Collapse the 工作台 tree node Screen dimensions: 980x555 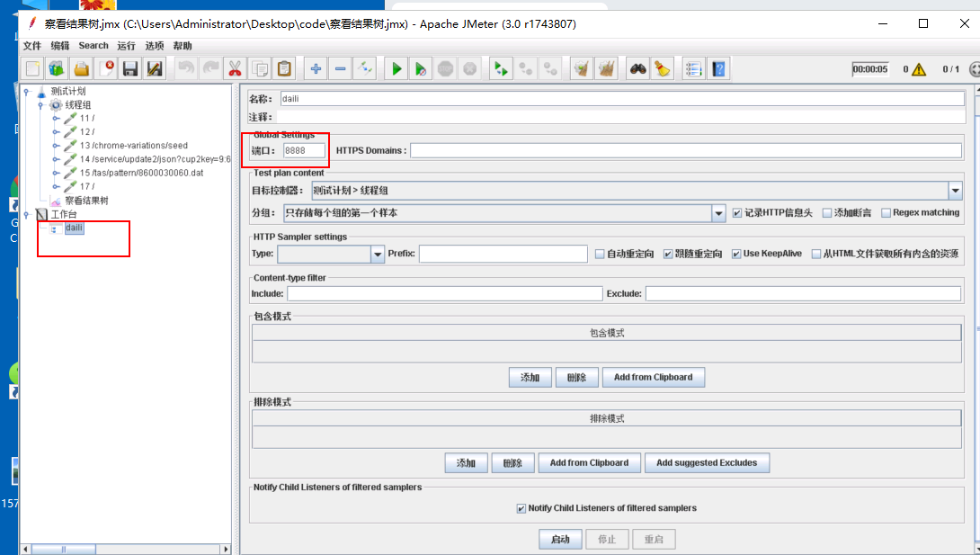[x=27, y=214]
